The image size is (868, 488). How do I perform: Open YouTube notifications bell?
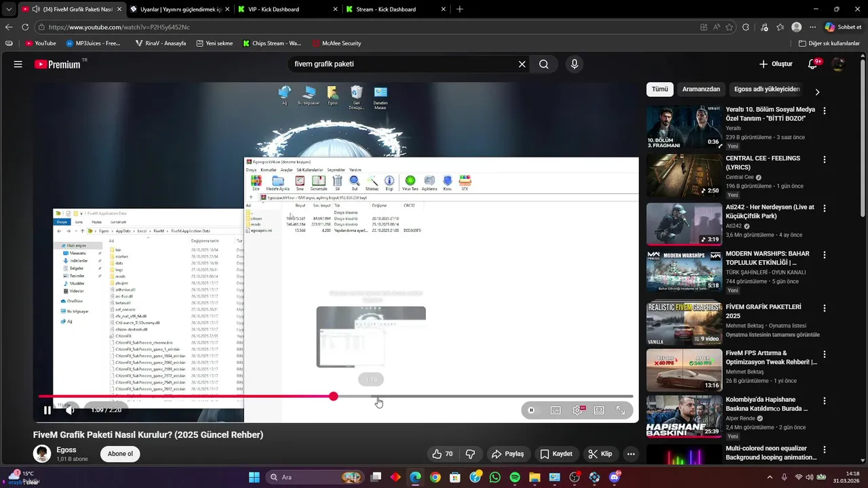click(813, 64)
